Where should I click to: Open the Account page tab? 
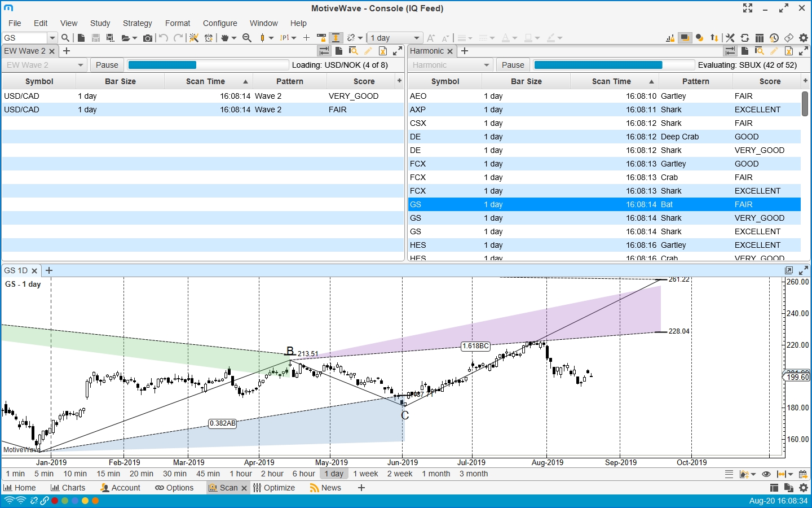(x=120, y=488)
